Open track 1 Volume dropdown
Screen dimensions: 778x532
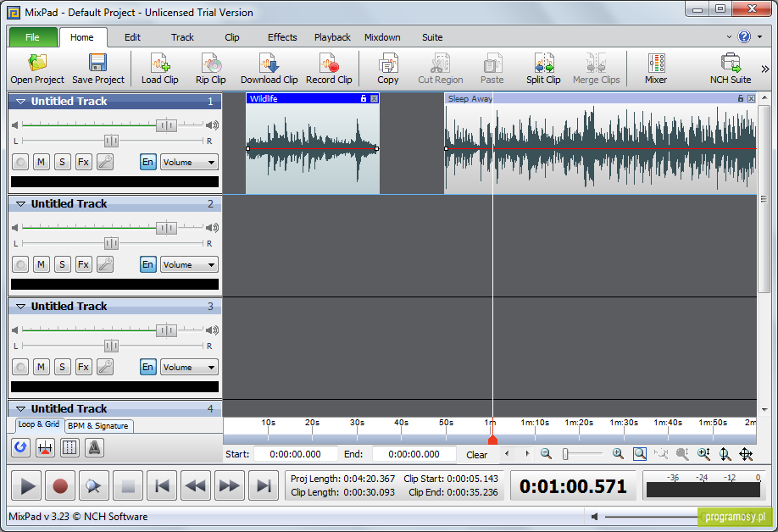[189, 162]
